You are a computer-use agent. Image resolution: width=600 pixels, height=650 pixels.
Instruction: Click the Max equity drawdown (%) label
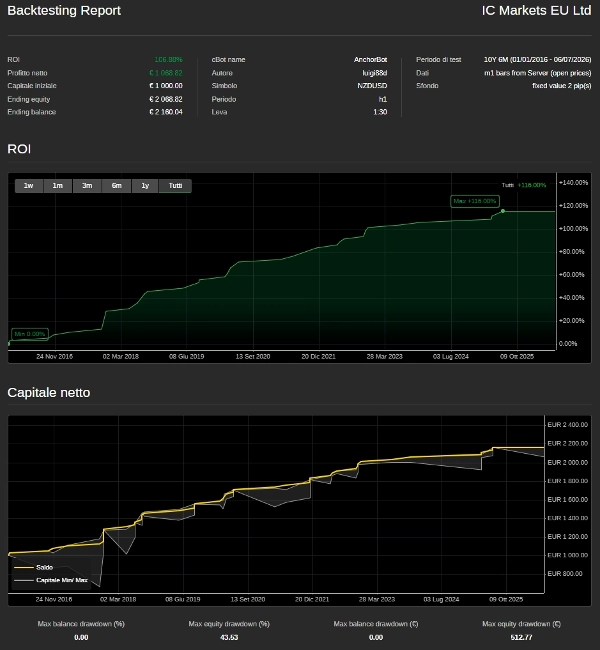pyautogui.click(x=229, y=624)
